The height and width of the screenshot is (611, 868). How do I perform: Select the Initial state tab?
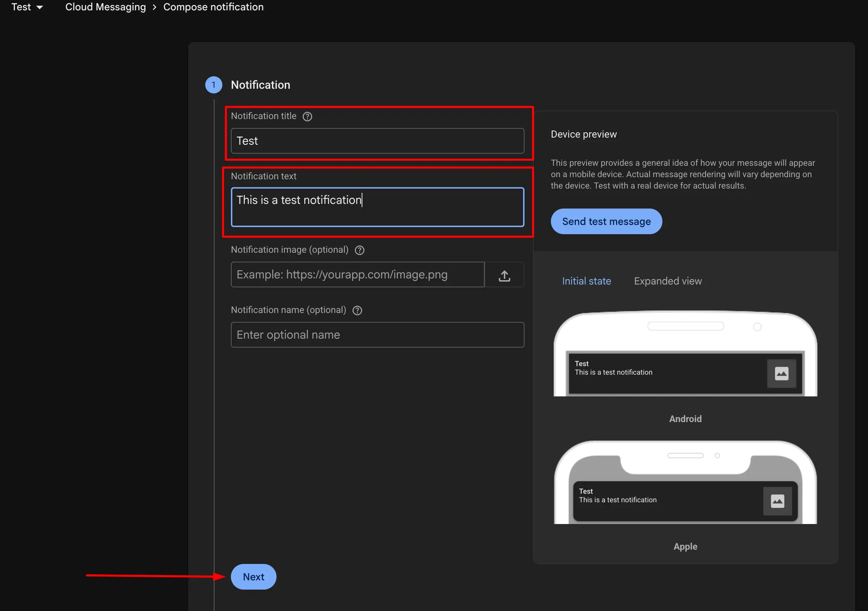point(587,281)
